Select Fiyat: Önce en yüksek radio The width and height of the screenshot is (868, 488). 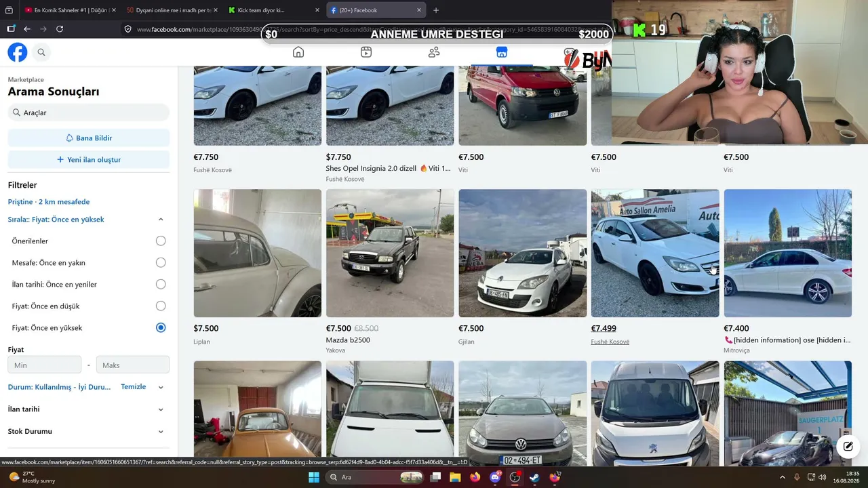click(x=161, y=327)
